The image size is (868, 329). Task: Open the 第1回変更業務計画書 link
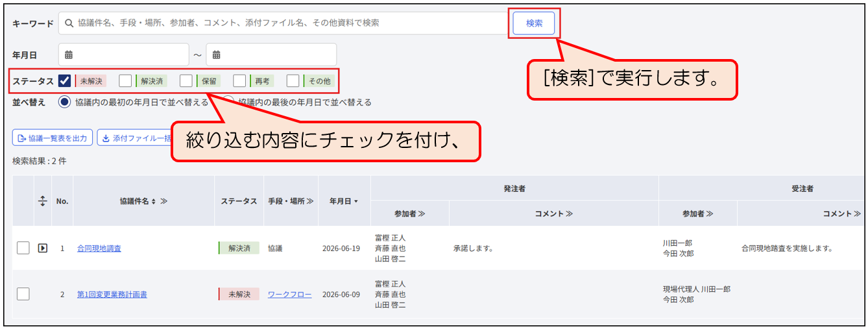click(112, 294)
